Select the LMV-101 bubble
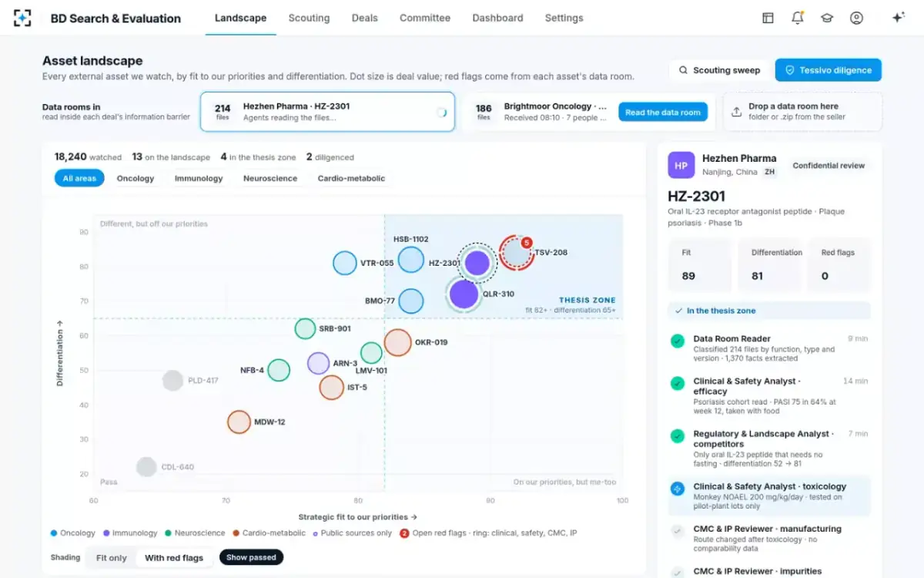The image size is (924, 578). (371, 353)
